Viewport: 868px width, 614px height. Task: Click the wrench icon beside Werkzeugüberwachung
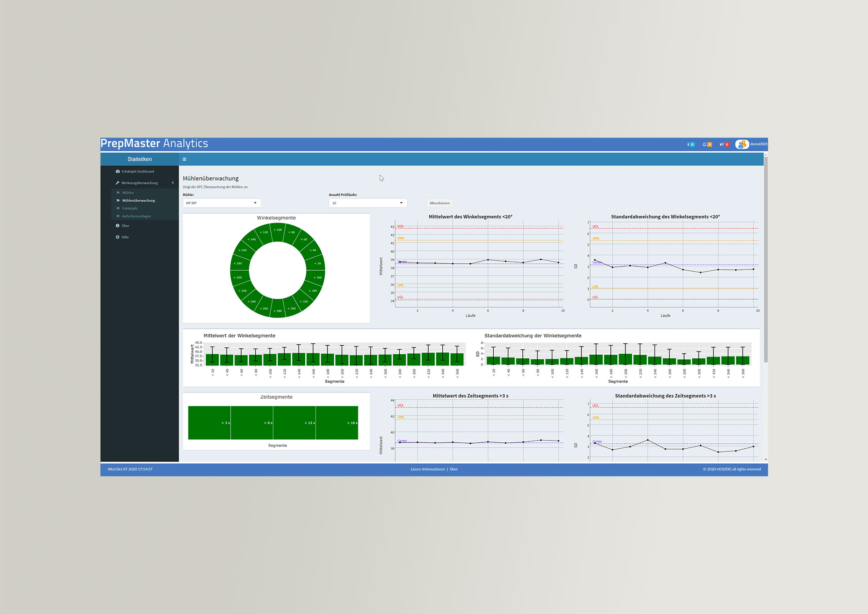118,183
